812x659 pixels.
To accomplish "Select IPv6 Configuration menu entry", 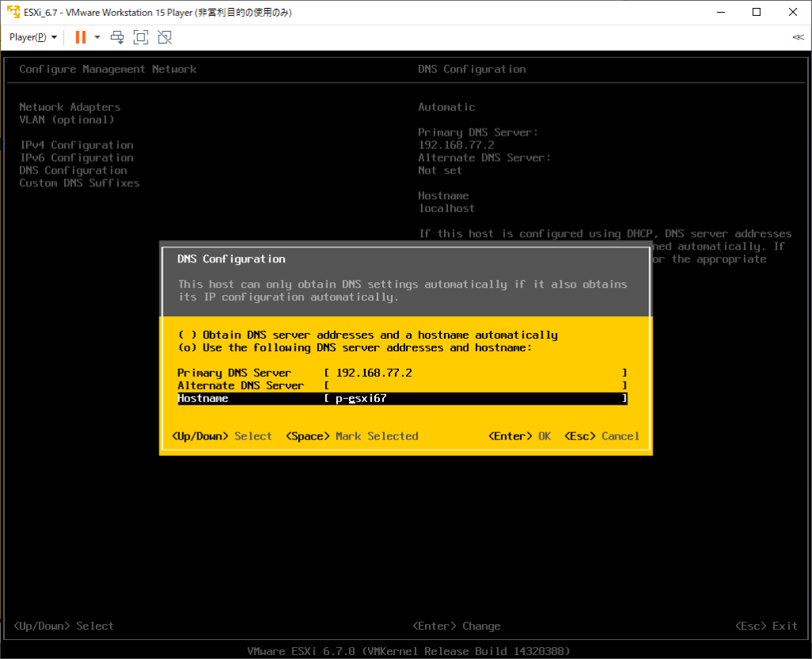I will [x=77, y=158].
